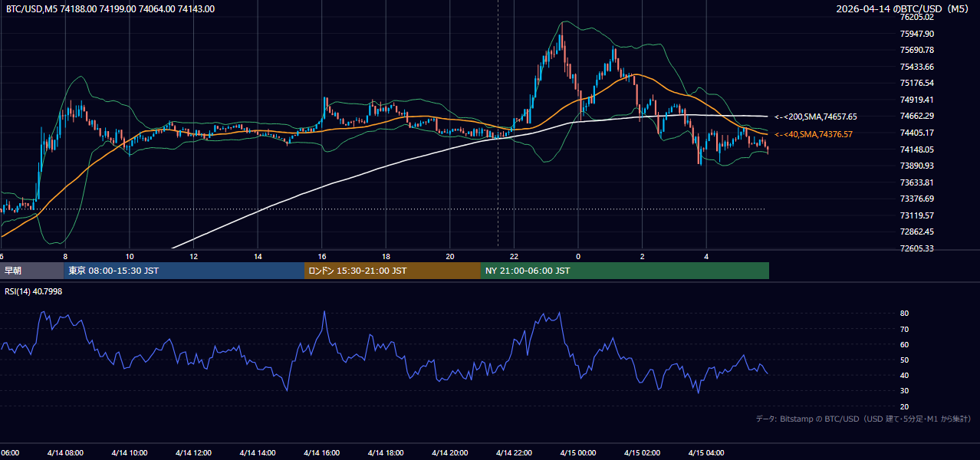
Task: Click RSI scale value 50
Action: click(905, 360)
